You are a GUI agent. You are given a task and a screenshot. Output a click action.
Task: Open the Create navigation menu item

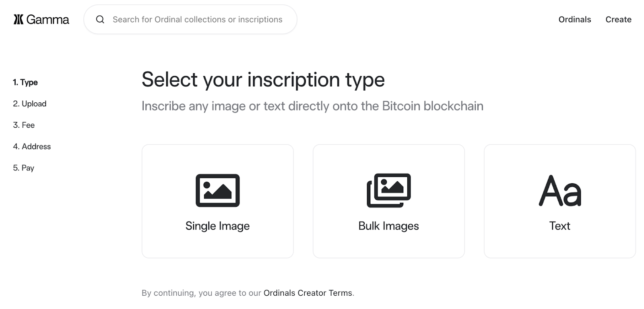618,19
